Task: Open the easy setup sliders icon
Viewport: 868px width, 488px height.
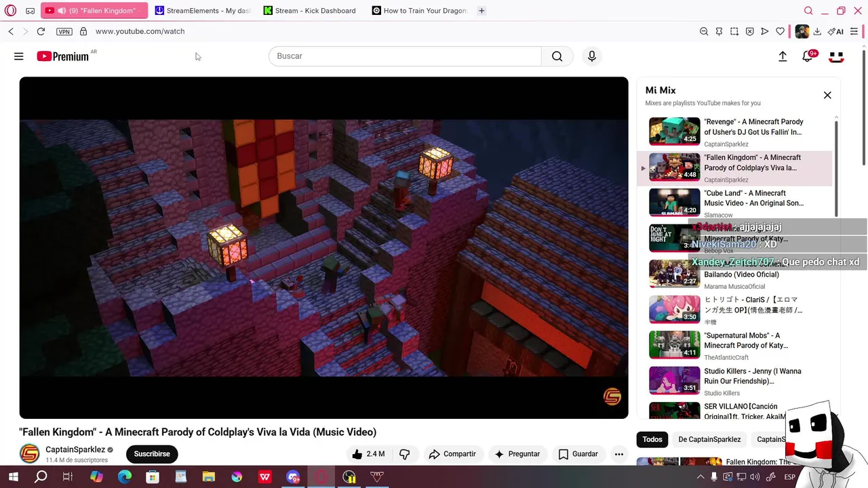Action: (x=854, y=31)
